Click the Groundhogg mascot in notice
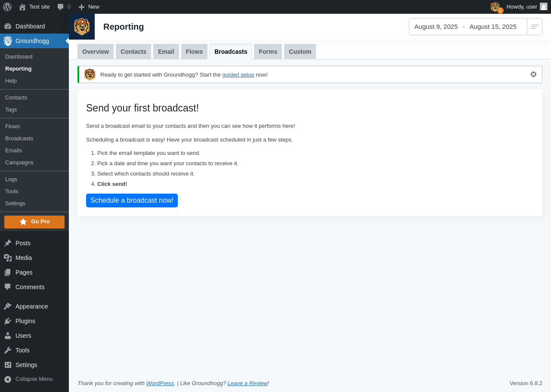 (90, 74)
